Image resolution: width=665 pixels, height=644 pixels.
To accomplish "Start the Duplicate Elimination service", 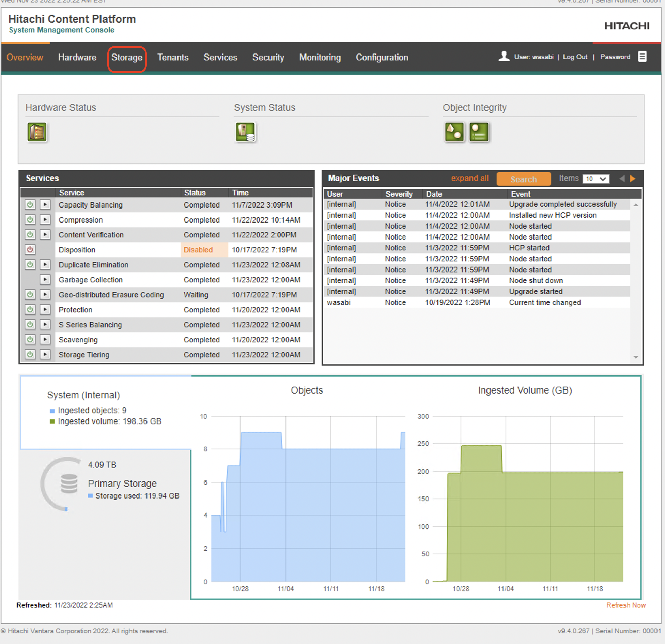I will (45, 265).
